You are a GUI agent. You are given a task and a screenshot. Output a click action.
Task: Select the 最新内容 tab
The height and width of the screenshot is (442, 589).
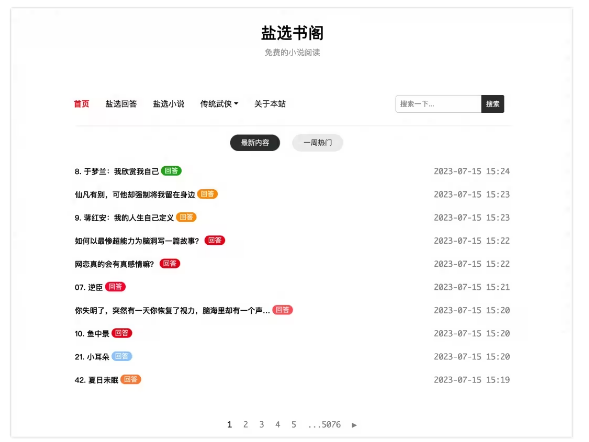255,143
